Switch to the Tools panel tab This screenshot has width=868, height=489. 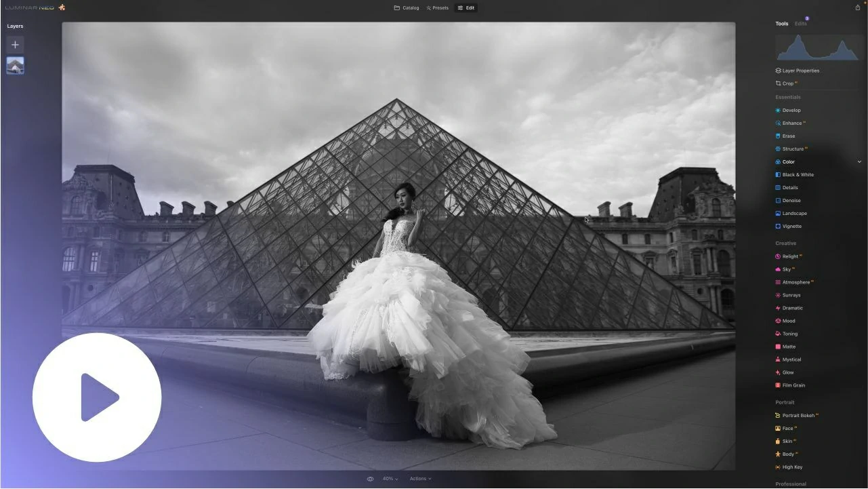(782, 24)
